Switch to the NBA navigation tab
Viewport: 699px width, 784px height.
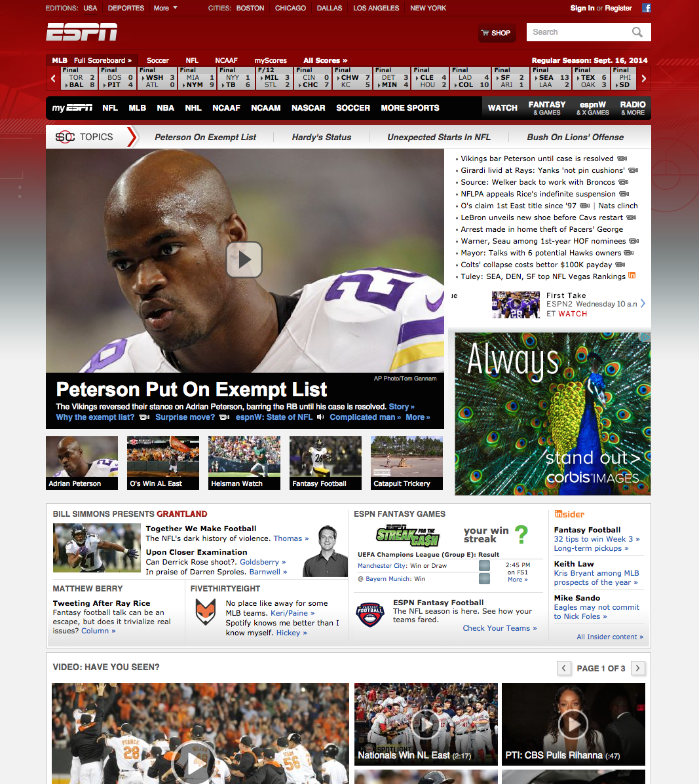pos(165,108)
